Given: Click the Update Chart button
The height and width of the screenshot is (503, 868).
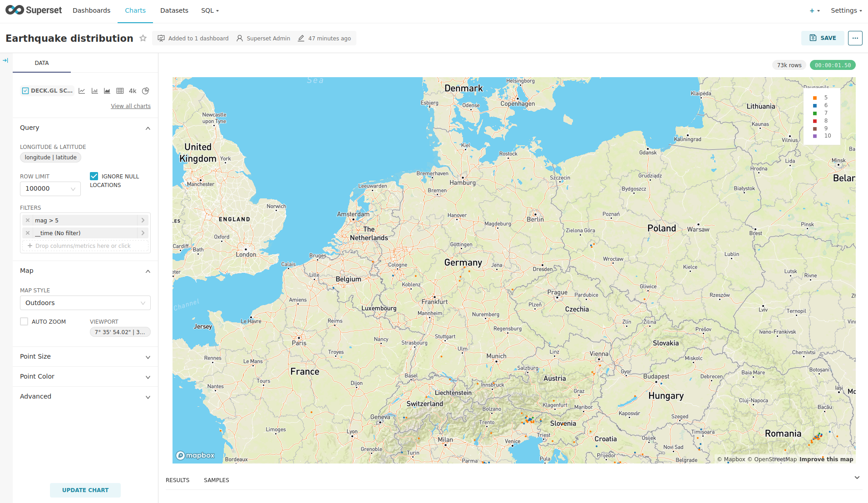Looking at the screenshot, I should pyautogui.click(x=85, y=490).
